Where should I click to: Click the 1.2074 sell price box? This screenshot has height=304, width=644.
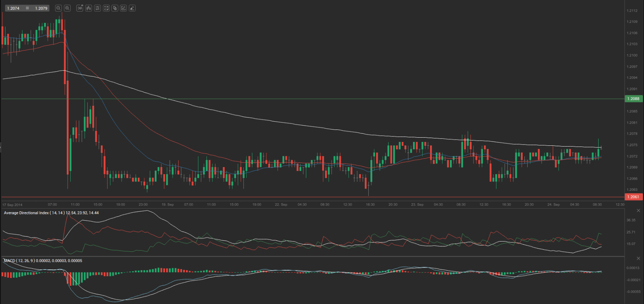coord(13,8)
